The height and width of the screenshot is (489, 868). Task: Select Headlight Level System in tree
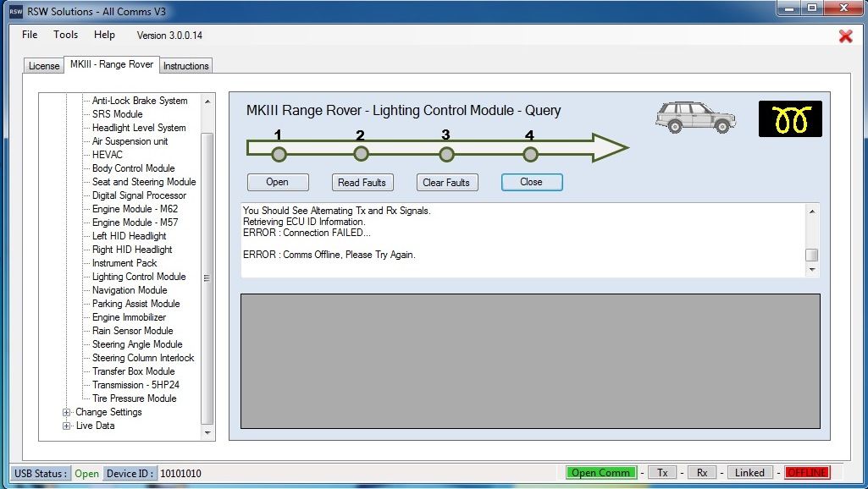[139, 128]
